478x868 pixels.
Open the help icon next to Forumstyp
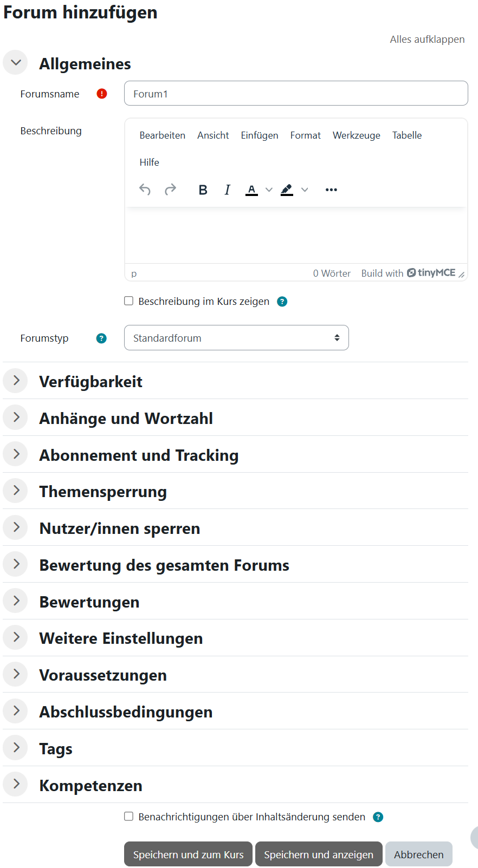tap(101, 338)
